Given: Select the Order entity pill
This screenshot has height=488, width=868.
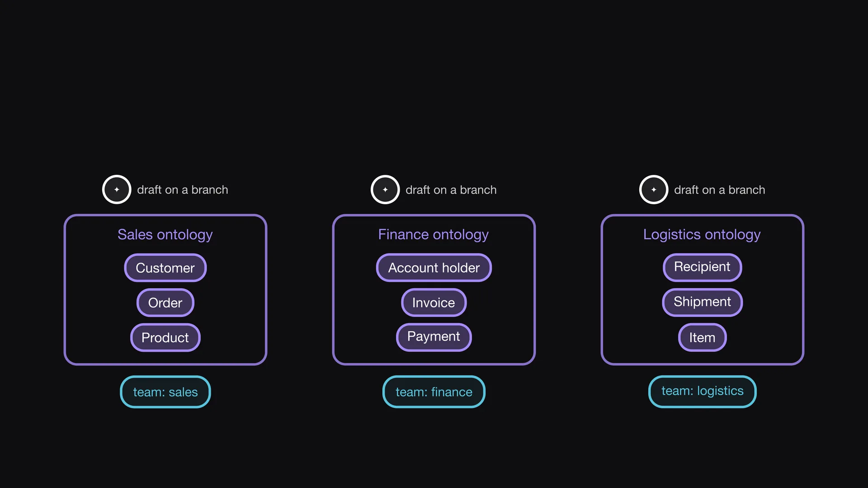Looking at the screenshot, I should click(x=165, y=302).
